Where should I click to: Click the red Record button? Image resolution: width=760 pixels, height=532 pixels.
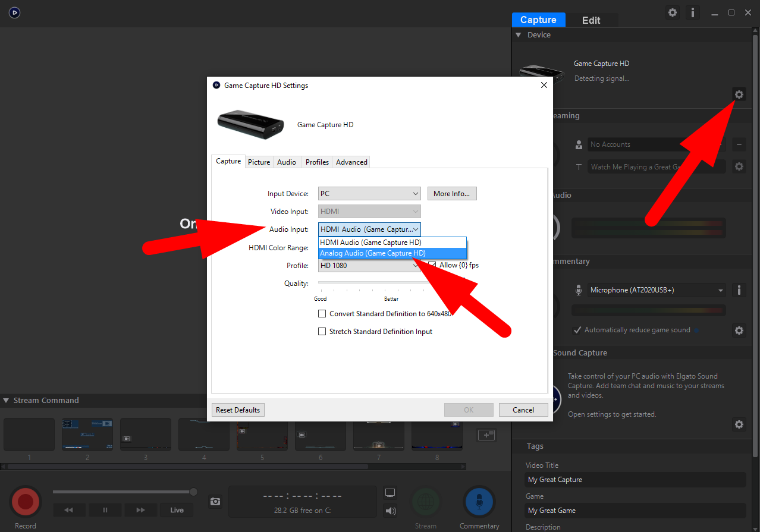point(26,502)
